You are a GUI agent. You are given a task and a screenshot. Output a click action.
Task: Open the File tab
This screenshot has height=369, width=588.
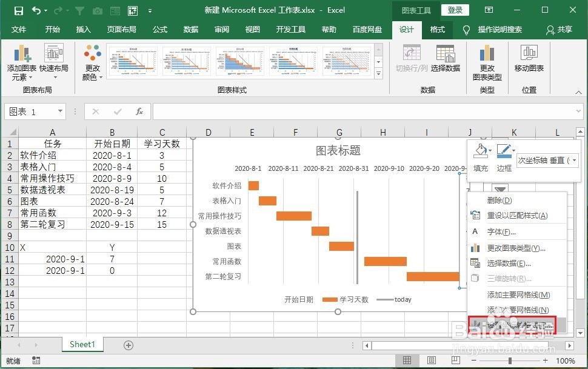pos(18,30)
